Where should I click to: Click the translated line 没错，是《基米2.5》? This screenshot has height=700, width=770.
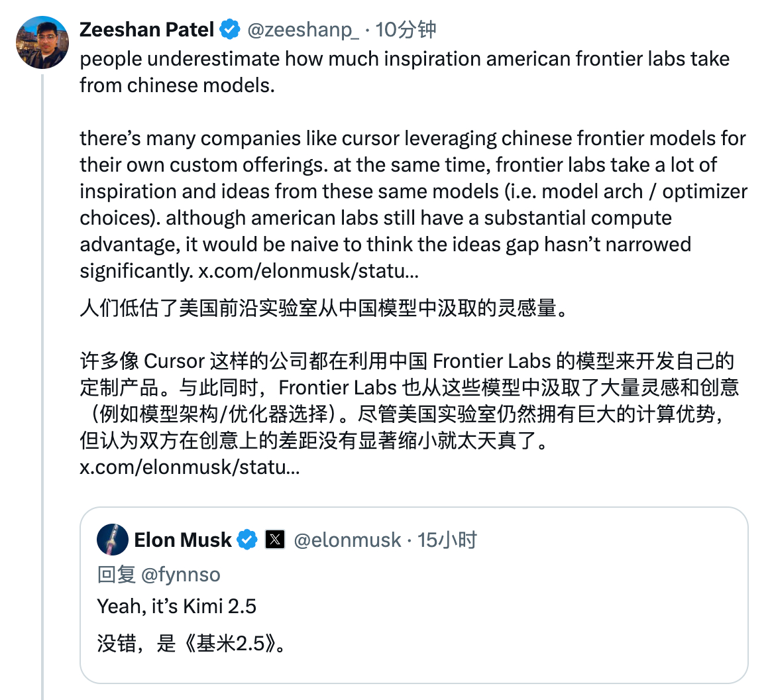[192, 643]
